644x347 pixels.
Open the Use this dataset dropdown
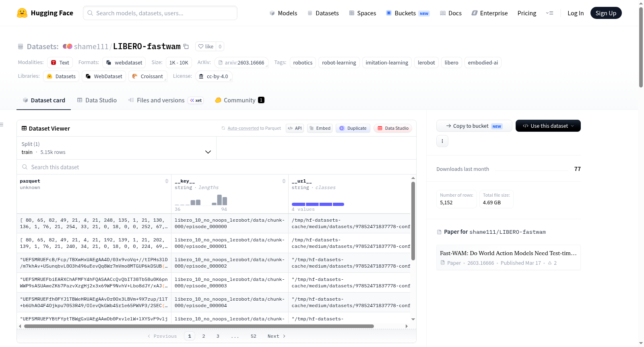[x=548, y=126]
